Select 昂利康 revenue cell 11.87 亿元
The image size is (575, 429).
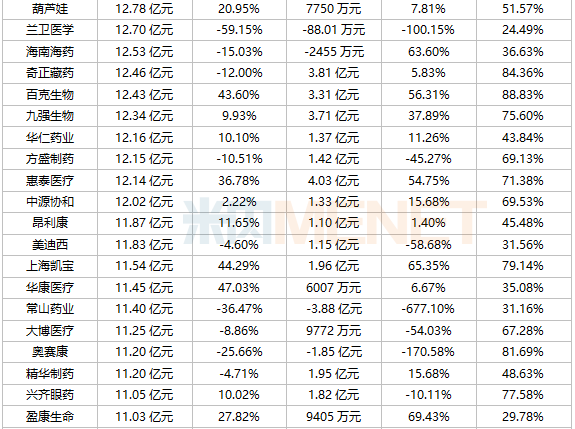tap(144, 223)
